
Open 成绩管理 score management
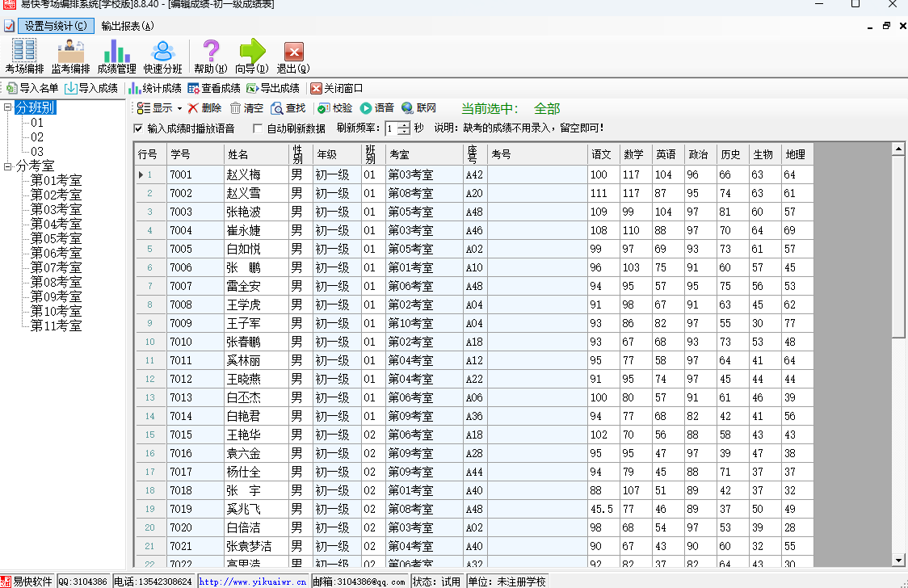116,56
